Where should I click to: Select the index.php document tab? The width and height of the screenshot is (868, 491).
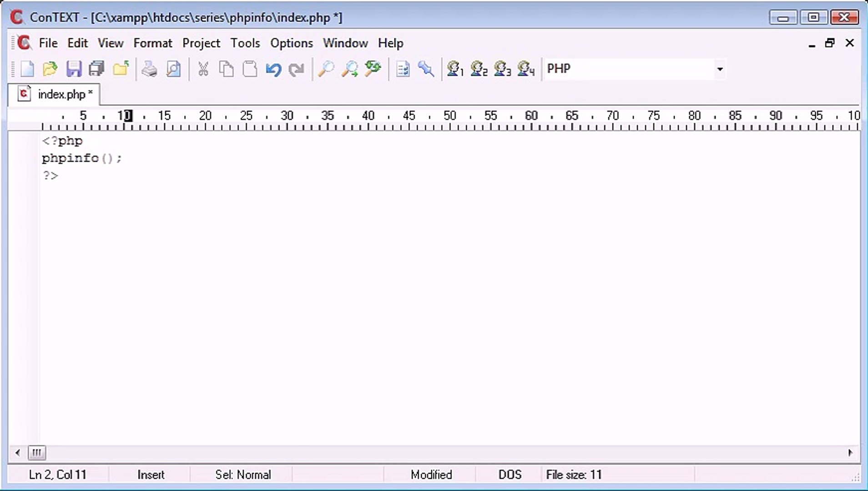tap(55, 95)
